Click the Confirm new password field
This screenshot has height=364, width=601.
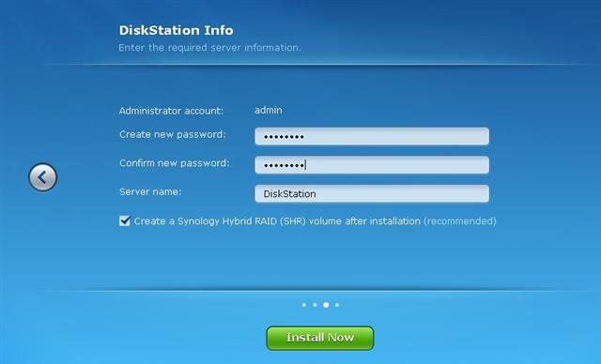point(372,165)
